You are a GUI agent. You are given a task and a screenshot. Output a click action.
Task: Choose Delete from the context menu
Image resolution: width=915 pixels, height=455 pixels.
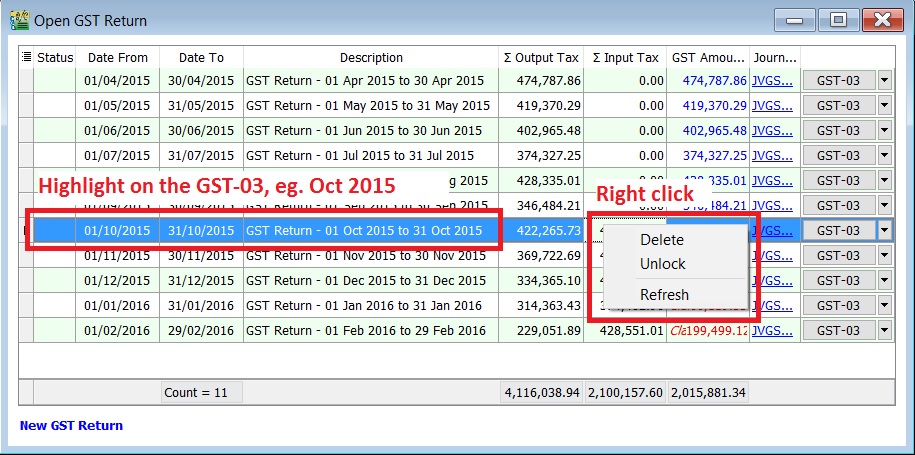pyautogui.click(x=662, y=240)
